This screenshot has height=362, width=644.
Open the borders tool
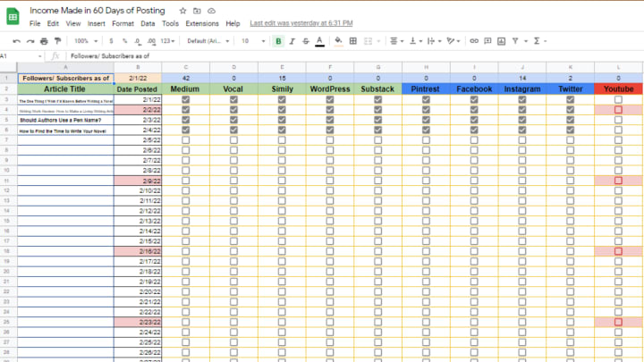point(352,41)
